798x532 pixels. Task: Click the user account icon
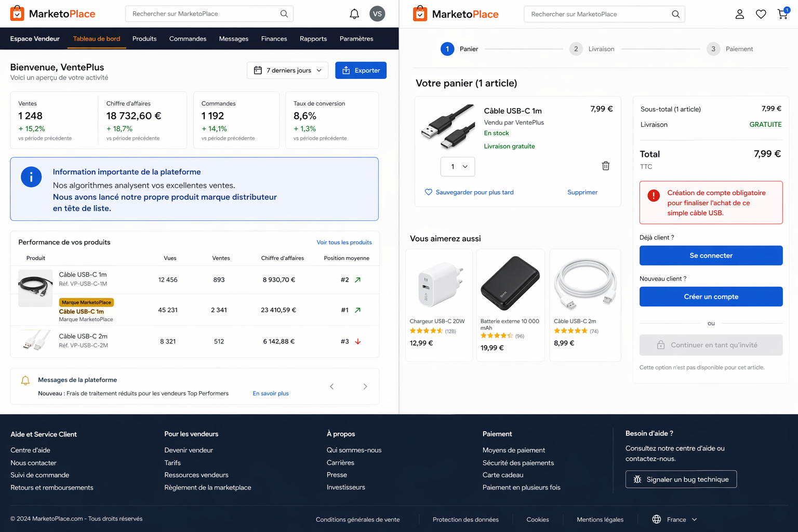[x=739, y=14]
